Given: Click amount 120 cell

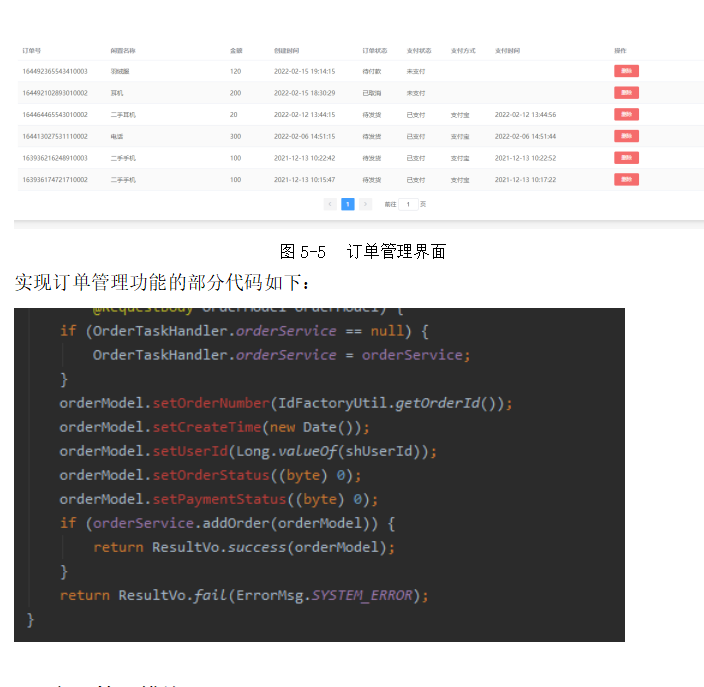Looking at the screenshot, I should [x=235, y=71].
